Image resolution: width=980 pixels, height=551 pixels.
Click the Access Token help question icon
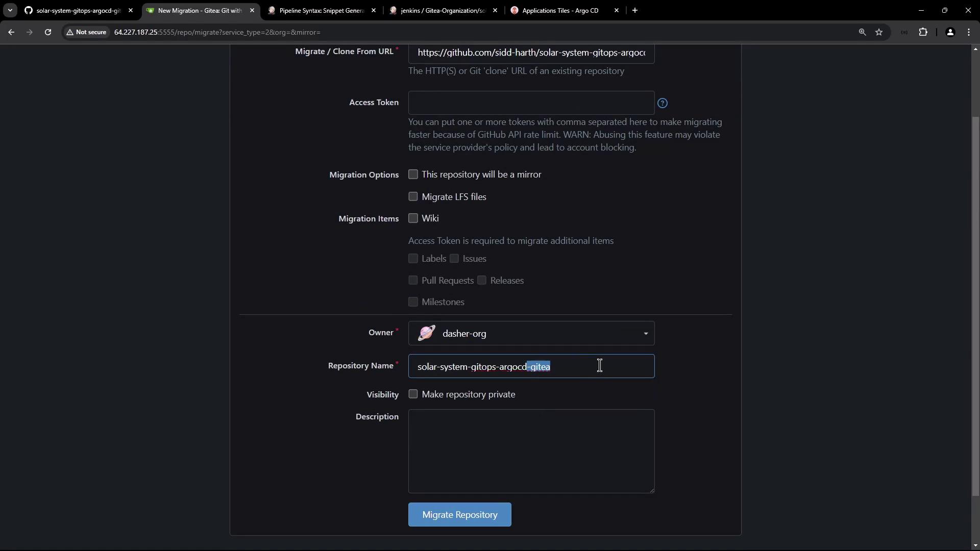663,103
